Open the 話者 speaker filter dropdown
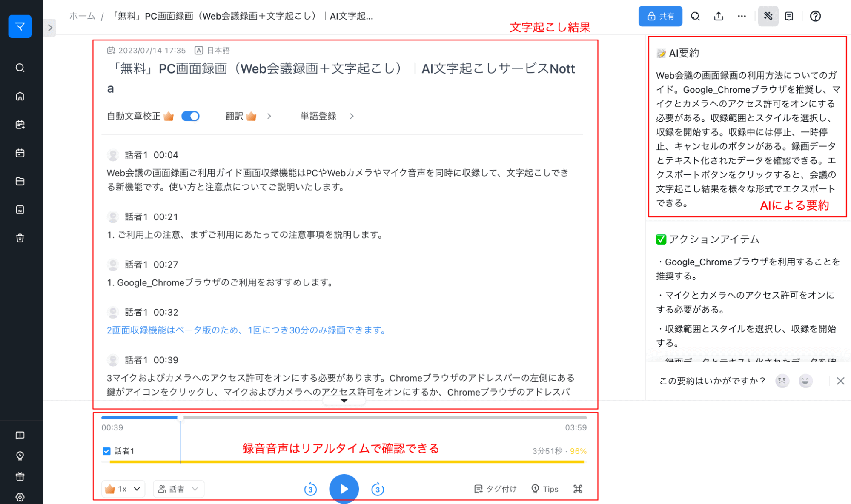 point(178,489)
